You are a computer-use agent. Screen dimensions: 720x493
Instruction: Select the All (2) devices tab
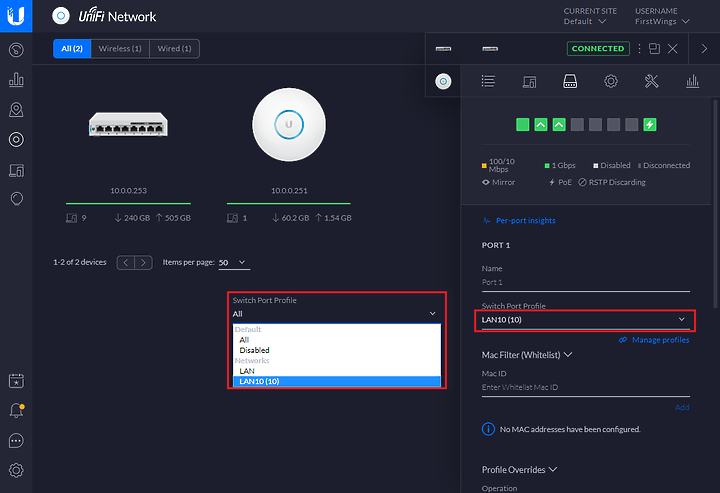pos(72,49)
